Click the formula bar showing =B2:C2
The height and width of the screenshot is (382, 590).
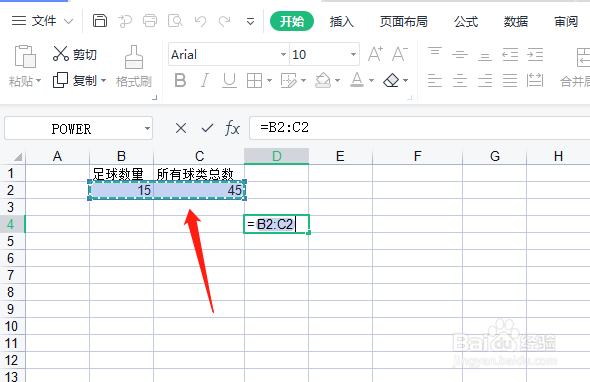[x=420, y=128]
